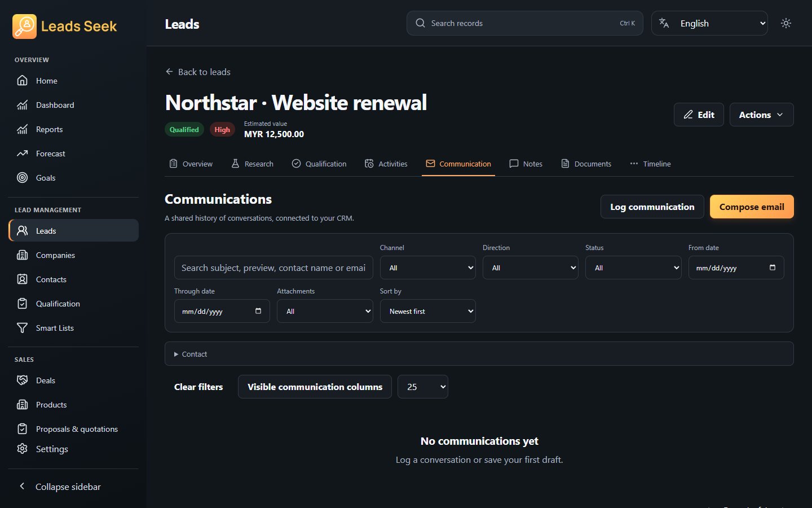The image size is (812, 508).
Task: Collapse the sidebar
Action: pos(73,487)
